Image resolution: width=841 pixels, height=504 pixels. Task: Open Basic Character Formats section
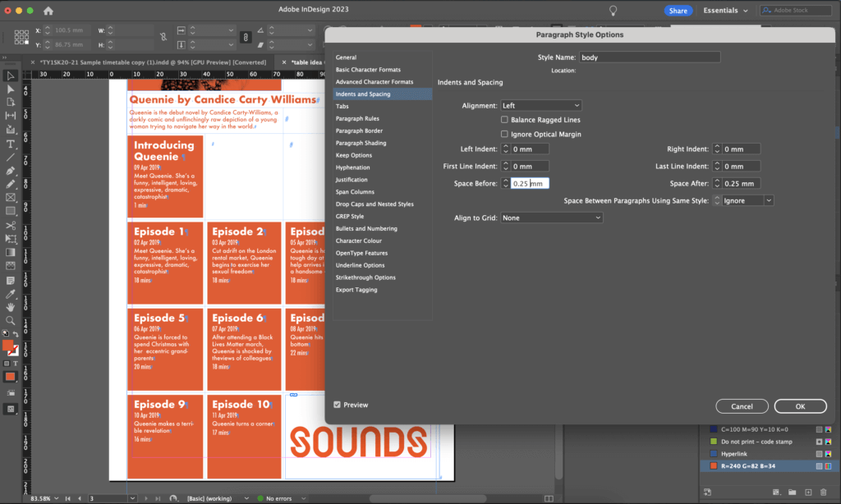pyautogui.click(x=368, y=70)
